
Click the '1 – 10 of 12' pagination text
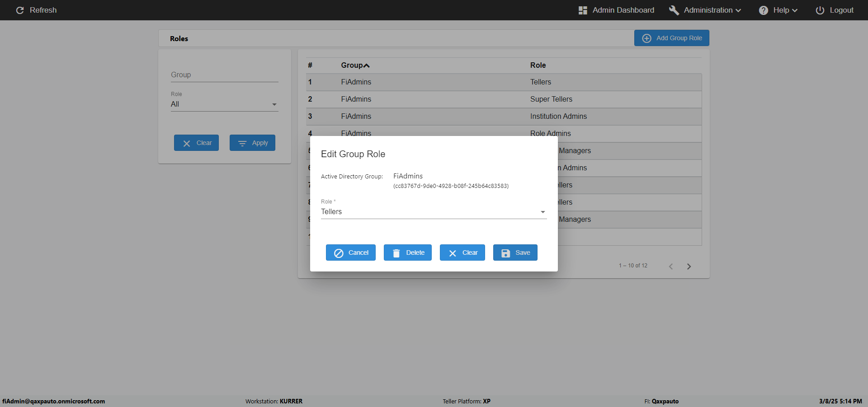633,266
